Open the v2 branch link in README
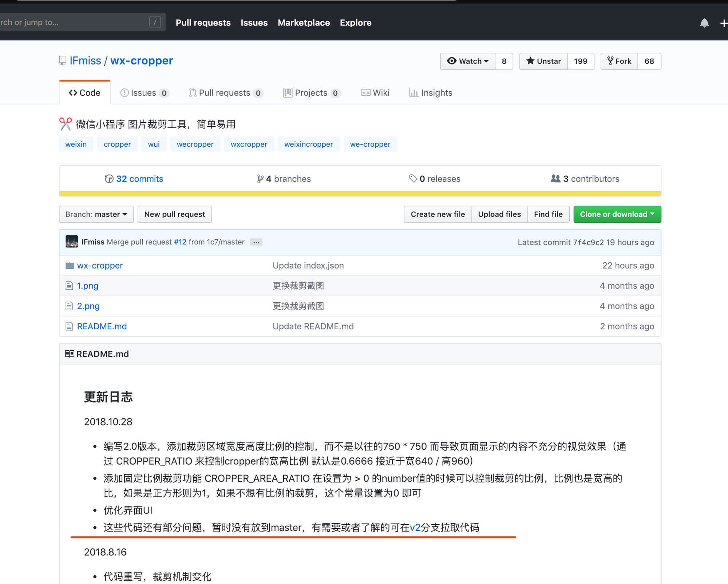 pos(415,528)
